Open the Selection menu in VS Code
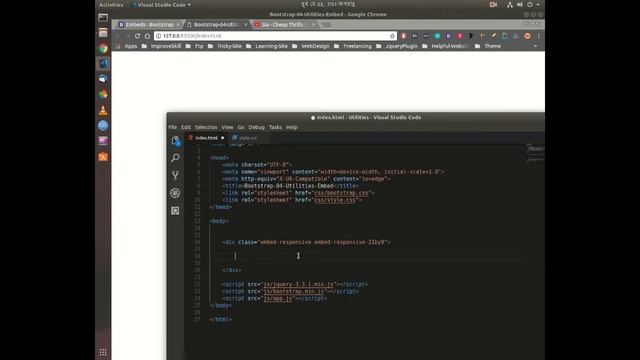This screenshot has height=360, width=640. (x=206, y=127)
